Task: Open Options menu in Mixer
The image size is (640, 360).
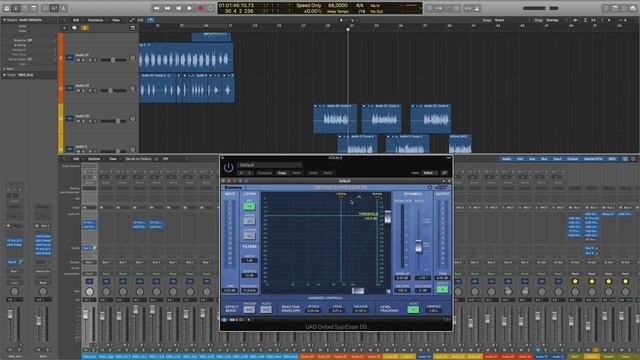Action: pos(94,159)
